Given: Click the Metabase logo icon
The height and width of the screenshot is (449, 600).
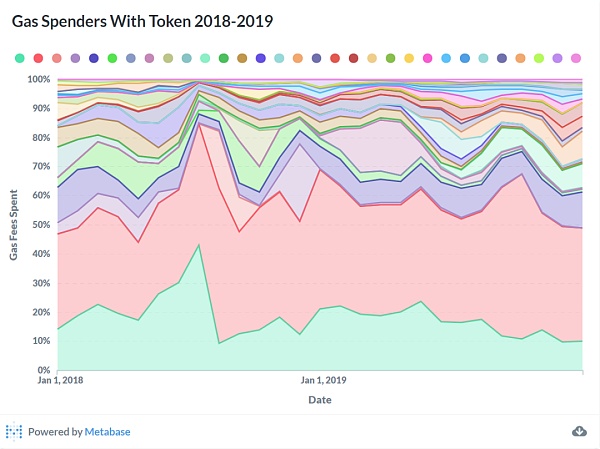Looking at the screenshot, I should (14, 432).
